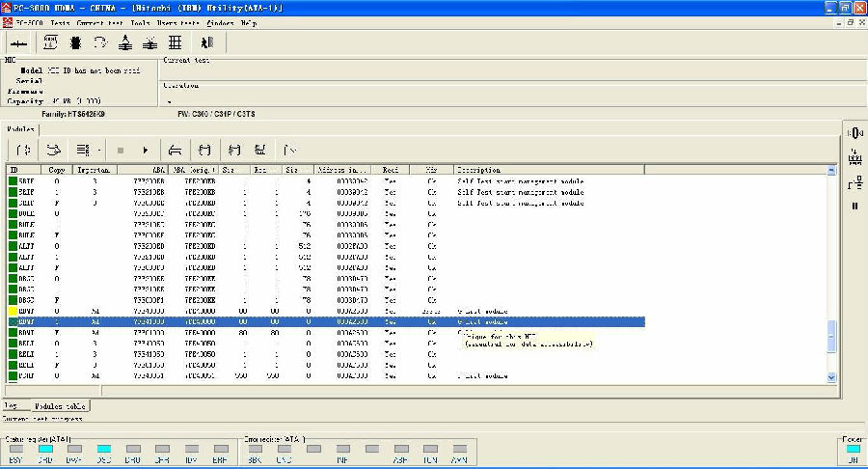This screenshot has width=868, height=469.
Task: Click the speaker-like icon at top of right sidebar
Action: [x=854, y=133]
